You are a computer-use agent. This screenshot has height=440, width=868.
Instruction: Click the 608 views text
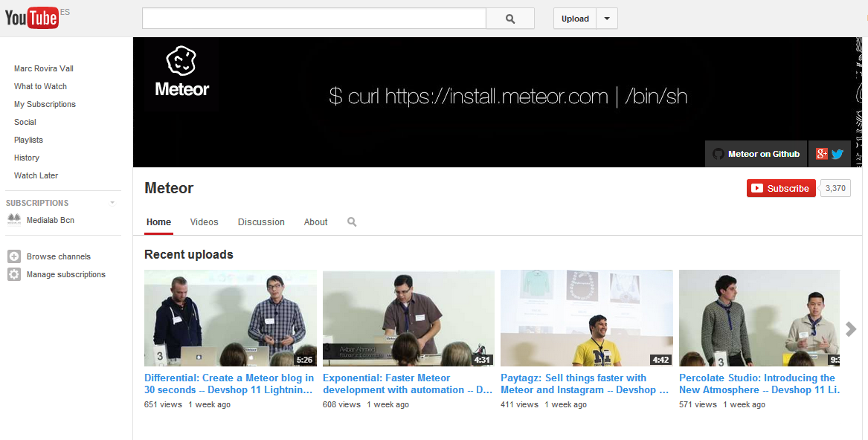pyautogui.click(x=341, y=404)
